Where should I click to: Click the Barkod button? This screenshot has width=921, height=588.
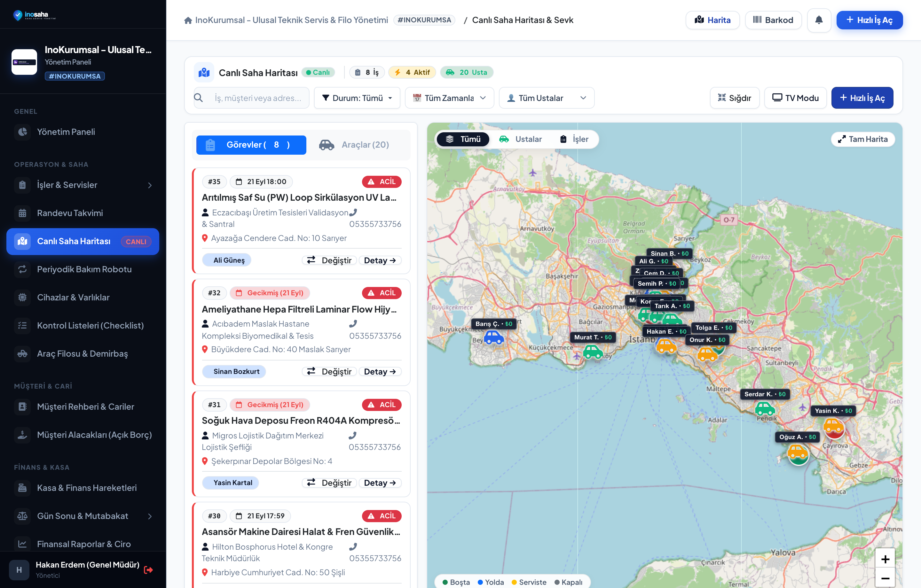pyautogui.click(x=773, y=20)
